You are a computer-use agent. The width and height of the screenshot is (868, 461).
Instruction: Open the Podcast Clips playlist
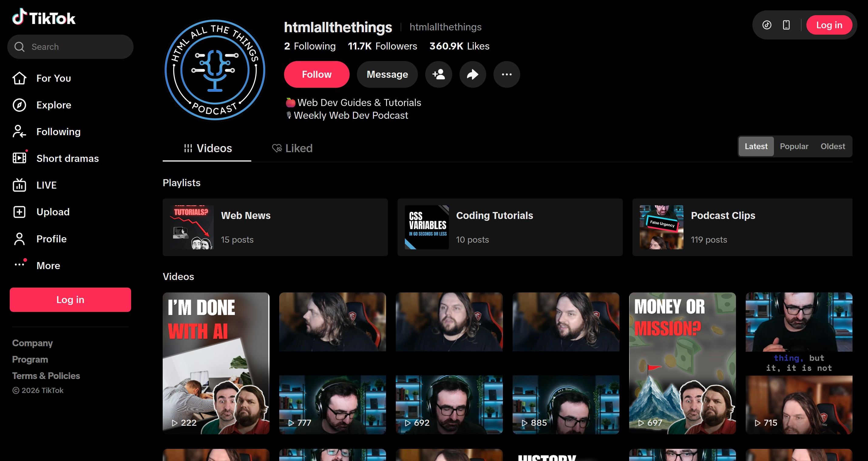click(742, 227)
